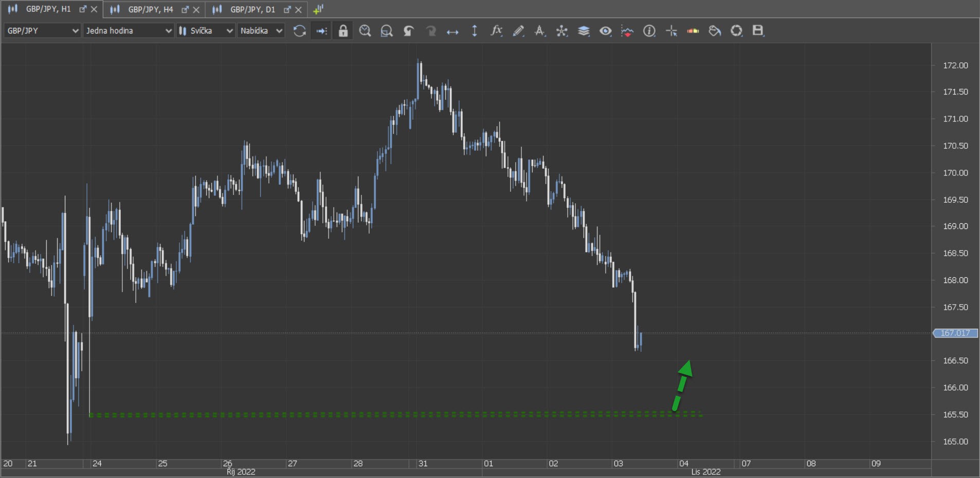Switch to the GBP/JPY, H4 tab

(x=151, y=9)
